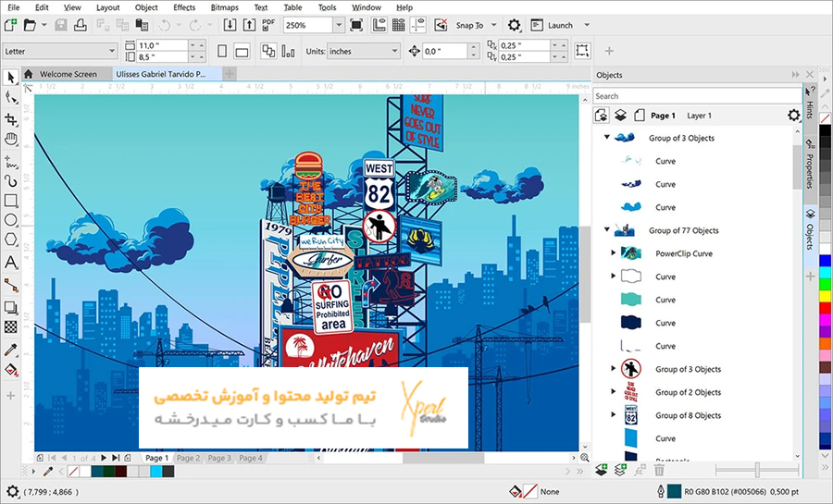Collapse Group of 3 Objects at top
The image size is (833, 504).
(x=606, y=138)
